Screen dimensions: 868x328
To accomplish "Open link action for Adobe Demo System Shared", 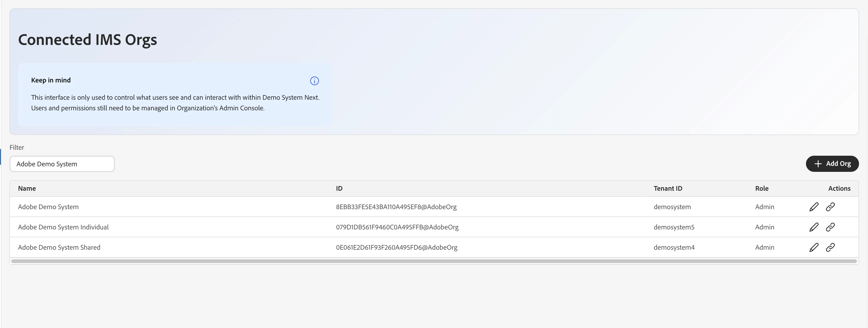I will 830,247.
